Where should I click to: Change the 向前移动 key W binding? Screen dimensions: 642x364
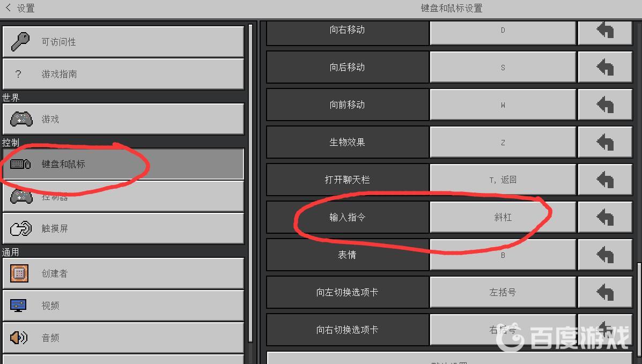(503, 105)
